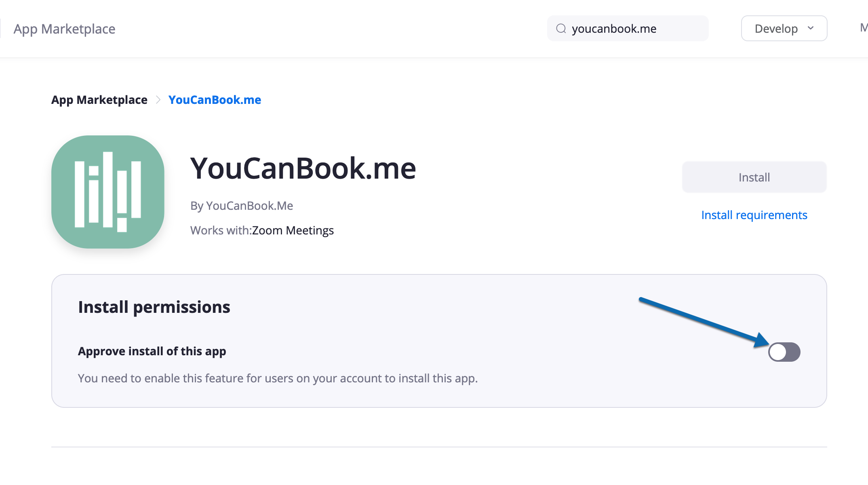Image resolution: width=868 pixels, height=485 pixels.
Task: Go to App Marketplace breadcrumb link
Action: tap(99, 100)
